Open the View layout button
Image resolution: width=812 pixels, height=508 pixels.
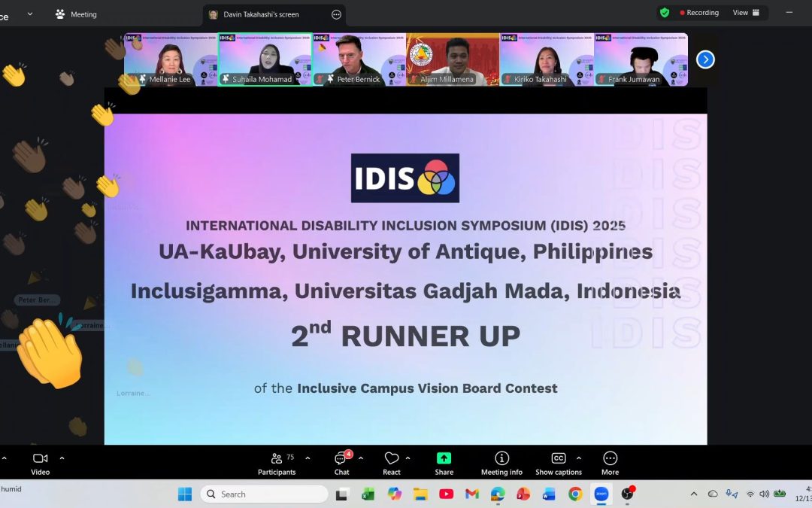pyautogui.click(x=746, y=13)
